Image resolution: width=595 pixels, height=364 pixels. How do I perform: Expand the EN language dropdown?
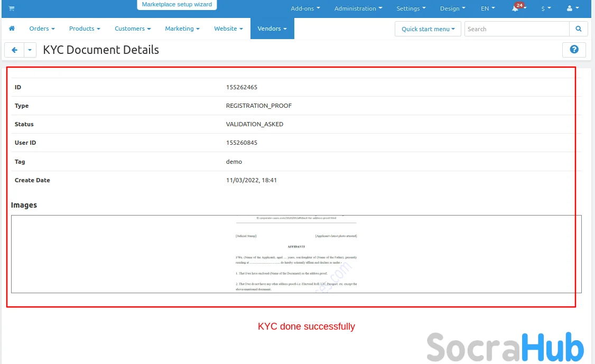(487, 8)
